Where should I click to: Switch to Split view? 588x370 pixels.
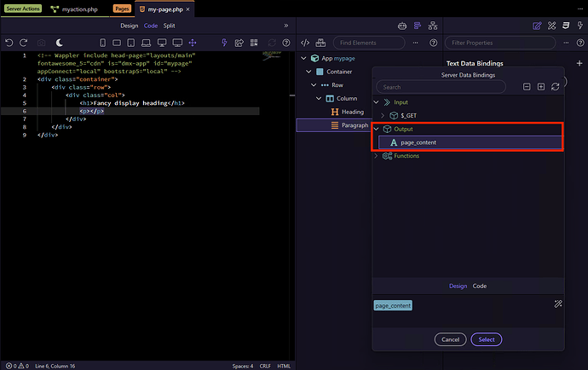(x=169, y=26)
